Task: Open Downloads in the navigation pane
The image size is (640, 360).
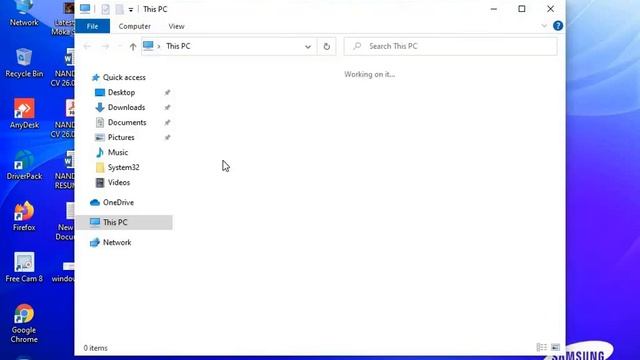Action: tap(126, 107)
